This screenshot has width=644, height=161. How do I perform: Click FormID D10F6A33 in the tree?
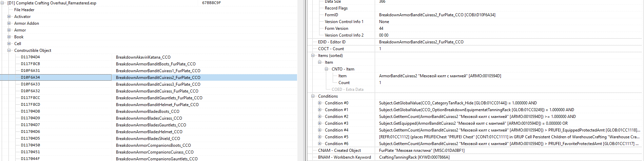coord(30,84)
